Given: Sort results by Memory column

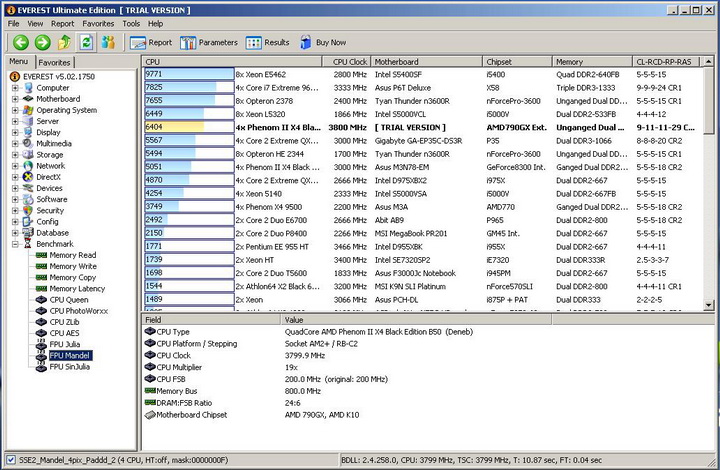Looking at the screenshot, I should pos(592,62).
